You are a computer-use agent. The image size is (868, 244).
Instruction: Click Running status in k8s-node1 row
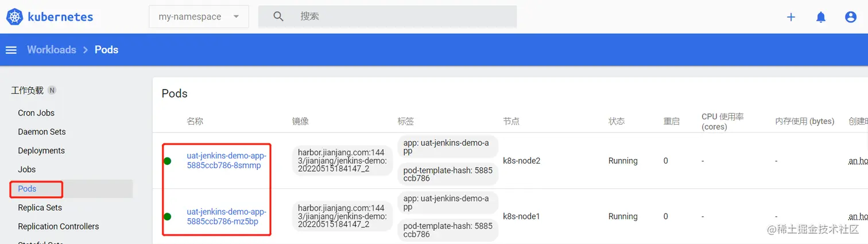(623, 216)
